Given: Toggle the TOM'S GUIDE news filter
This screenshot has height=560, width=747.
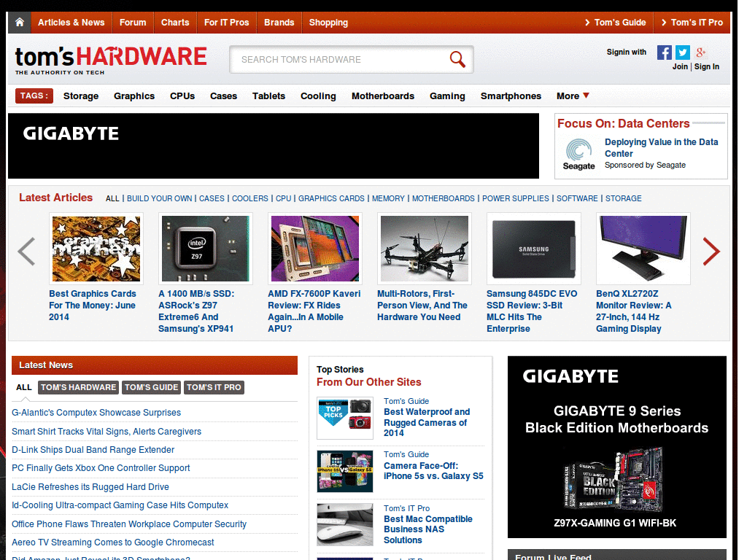Looking at the screenshot, I should point(151,387).
